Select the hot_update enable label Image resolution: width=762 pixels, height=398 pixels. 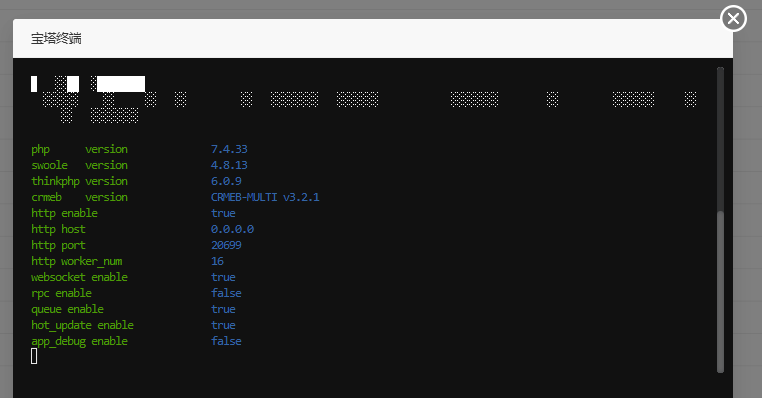click(82, 325)
